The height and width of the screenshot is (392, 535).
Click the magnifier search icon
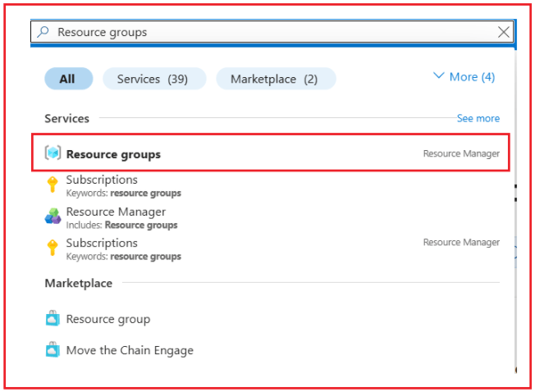pyautogui.click(x=43, y=32)
